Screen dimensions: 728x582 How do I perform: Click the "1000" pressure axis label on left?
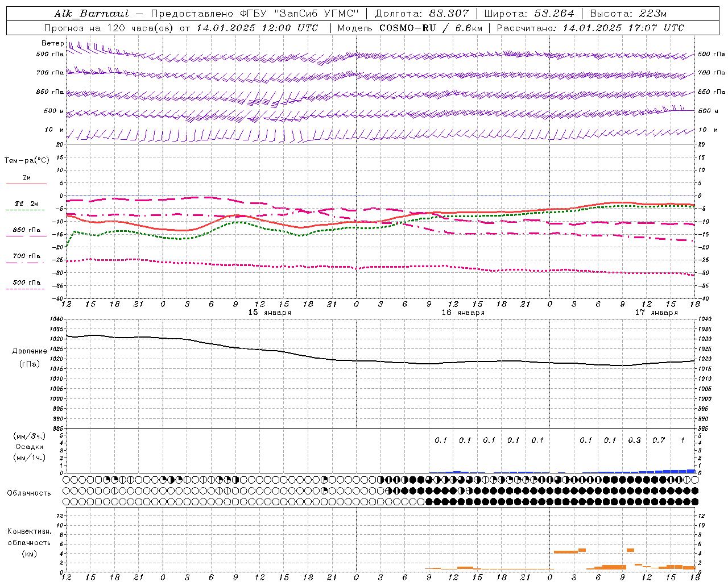[x=57, y=398]
